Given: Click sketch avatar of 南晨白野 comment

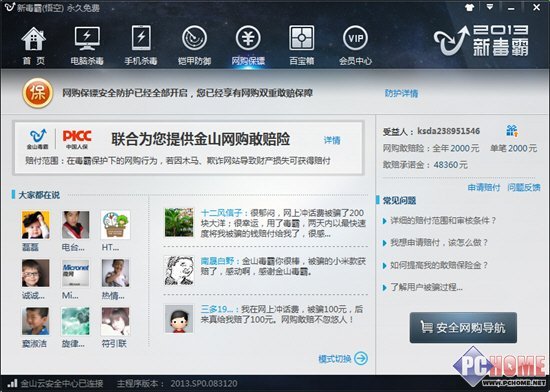Looking at the screenshot, I should [179, 270].
